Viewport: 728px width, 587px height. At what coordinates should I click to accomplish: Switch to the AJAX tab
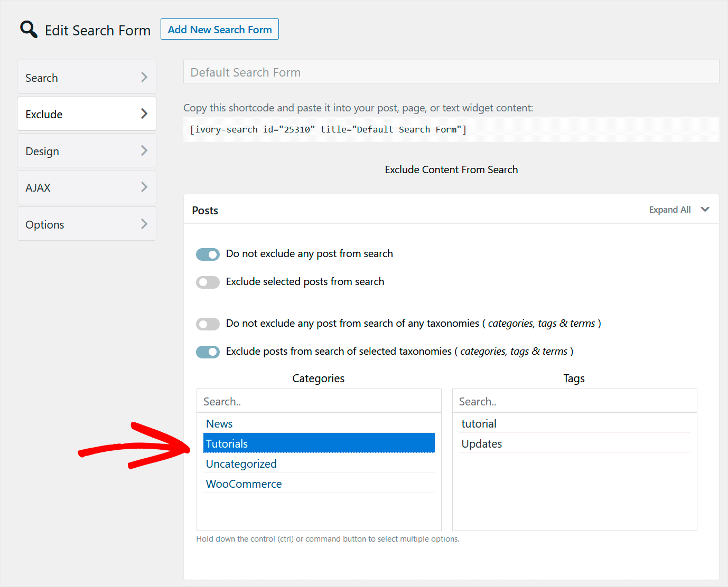(x=87, y=187)
